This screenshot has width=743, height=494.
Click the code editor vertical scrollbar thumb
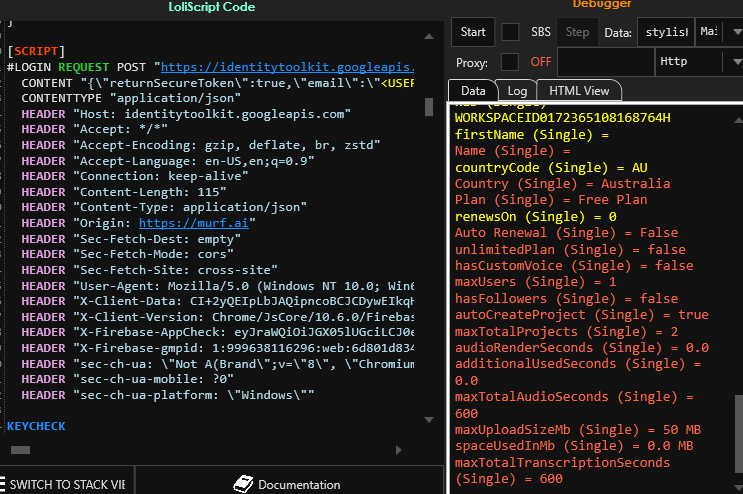click(429, 107)
